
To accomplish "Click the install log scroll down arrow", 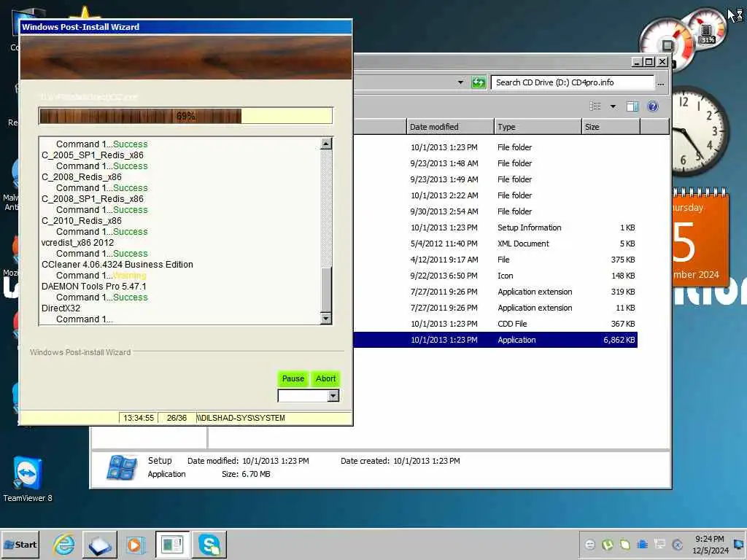I will click(x=326, y=318).
